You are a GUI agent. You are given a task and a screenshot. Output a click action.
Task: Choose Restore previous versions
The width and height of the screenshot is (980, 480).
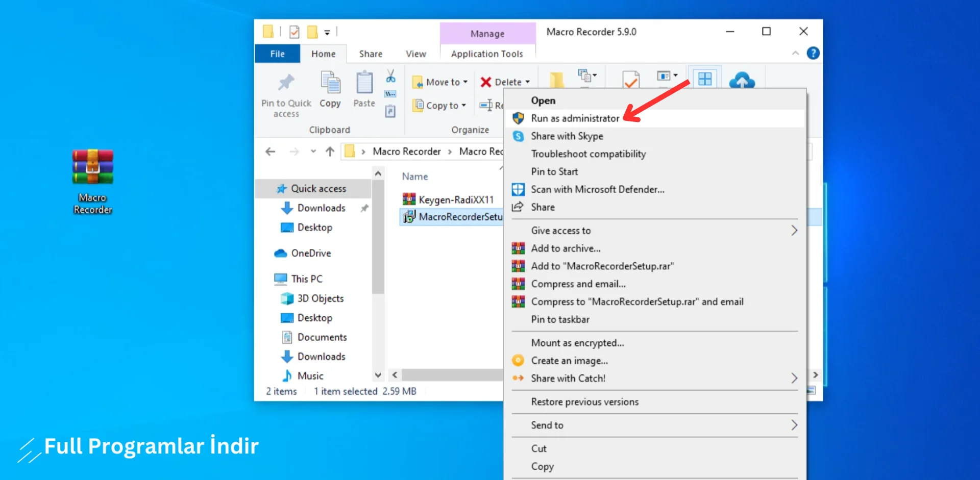(655, 402)
